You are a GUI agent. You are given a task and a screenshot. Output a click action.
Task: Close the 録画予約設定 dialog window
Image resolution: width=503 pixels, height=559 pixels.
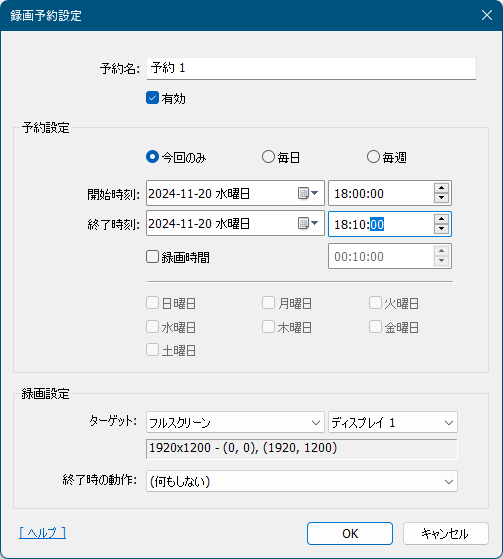487,15
